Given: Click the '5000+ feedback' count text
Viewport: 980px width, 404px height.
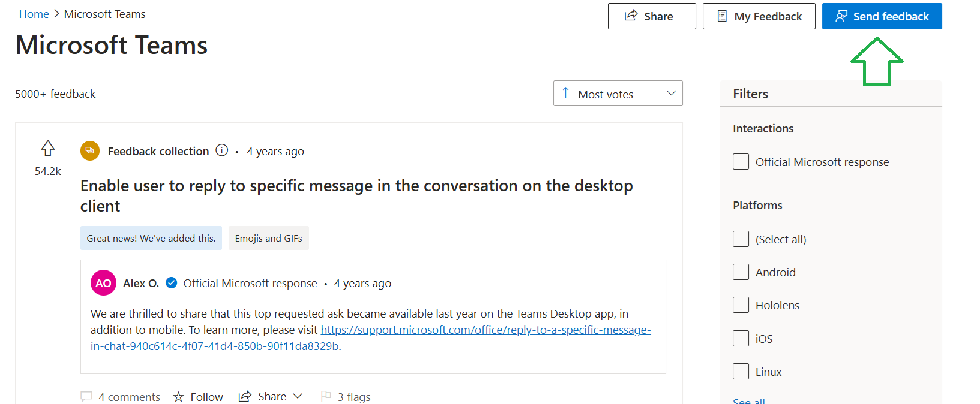Looking at the screenshot, I should point(55,94).
